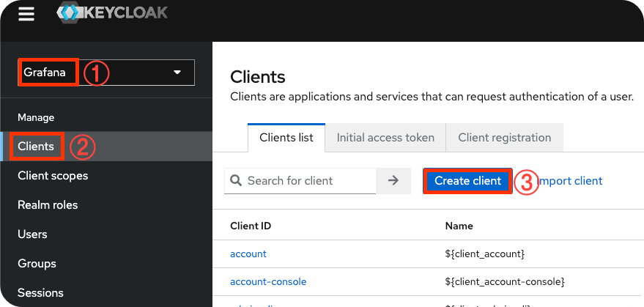This screenshot has height=307, width=644.
Task: Click the ${client_account} name cell
Action: 485,254
